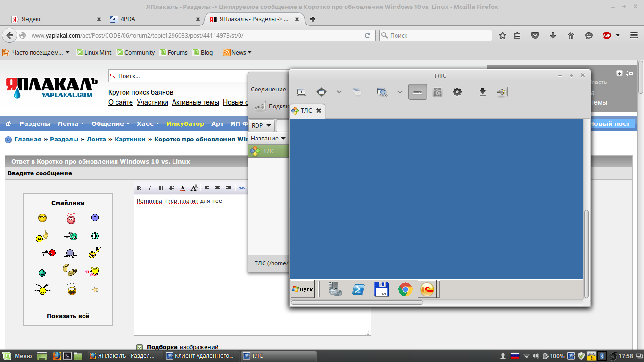Viewport: 644px width, 362px height.
Task: Click the Pocket icon in Firefox toolbar
Action: pyautogui.click(x=535, y=35)
